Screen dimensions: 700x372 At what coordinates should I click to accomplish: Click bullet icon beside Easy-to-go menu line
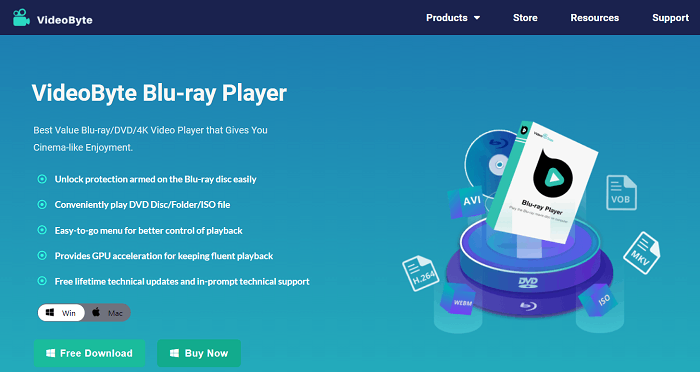tap(42, 230)
